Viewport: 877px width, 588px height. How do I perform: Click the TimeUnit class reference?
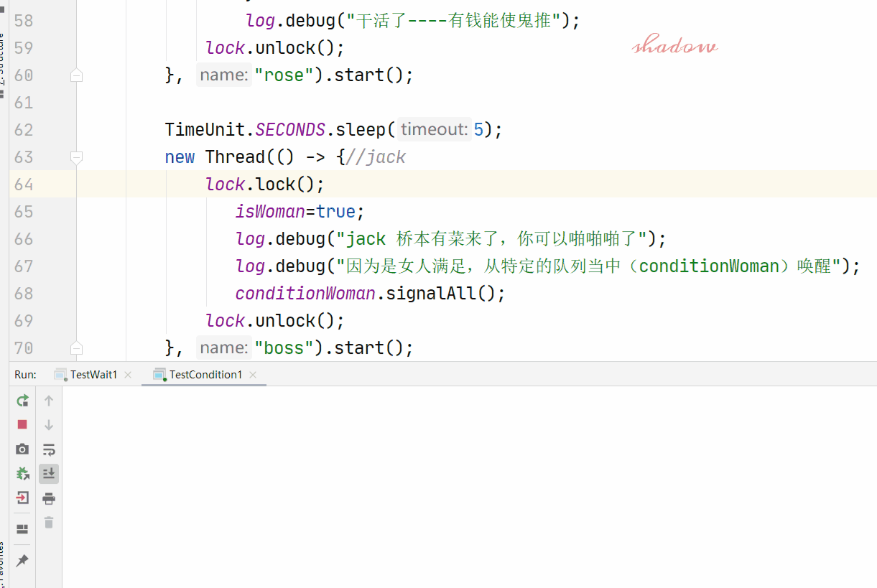pos(205,129)
